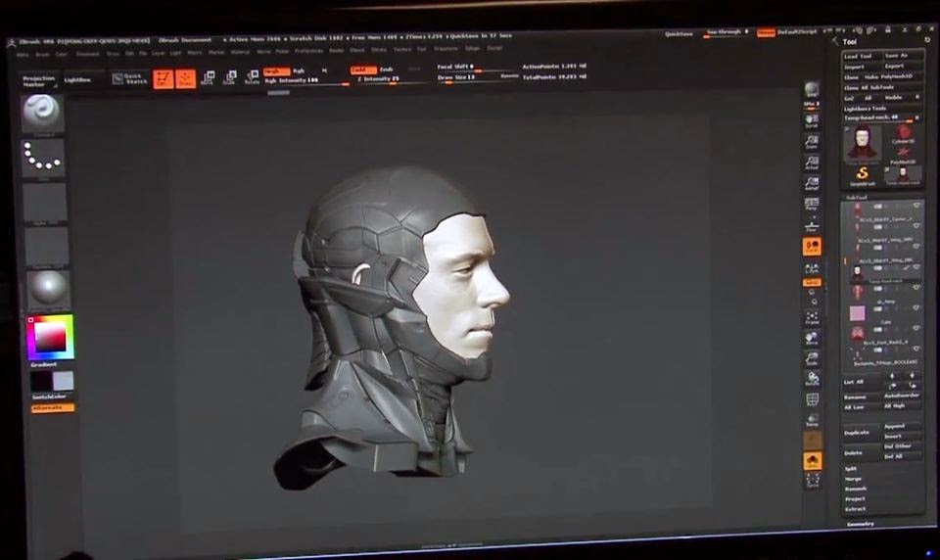This screenshot has height=560, width=940.
Task: Toggle the orange Alternate button
Action: [53, 407]
